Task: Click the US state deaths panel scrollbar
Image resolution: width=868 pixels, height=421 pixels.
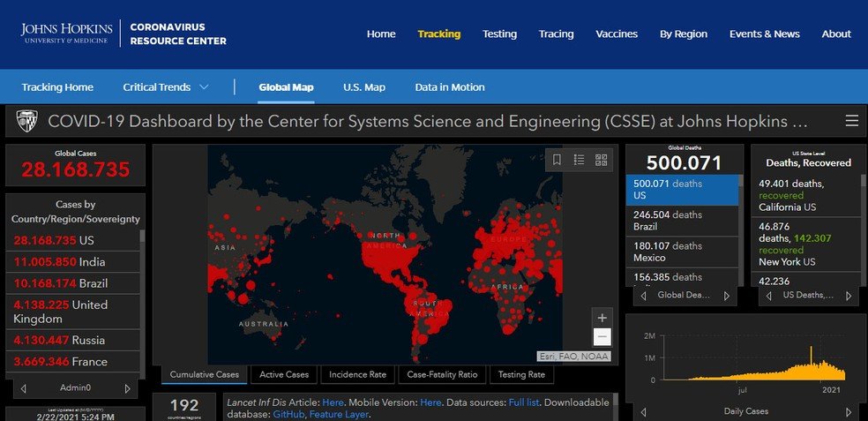Action: [x=863, y=229]
